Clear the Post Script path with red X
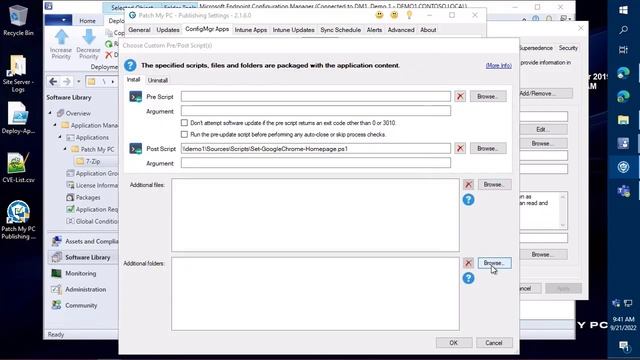 tap(460, 148)
